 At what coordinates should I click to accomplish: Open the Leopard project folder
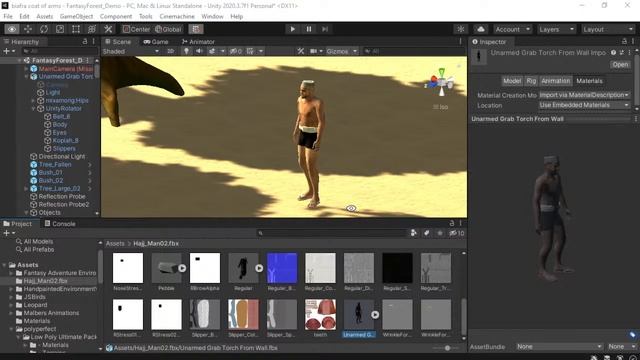click(x=35, y=305)
